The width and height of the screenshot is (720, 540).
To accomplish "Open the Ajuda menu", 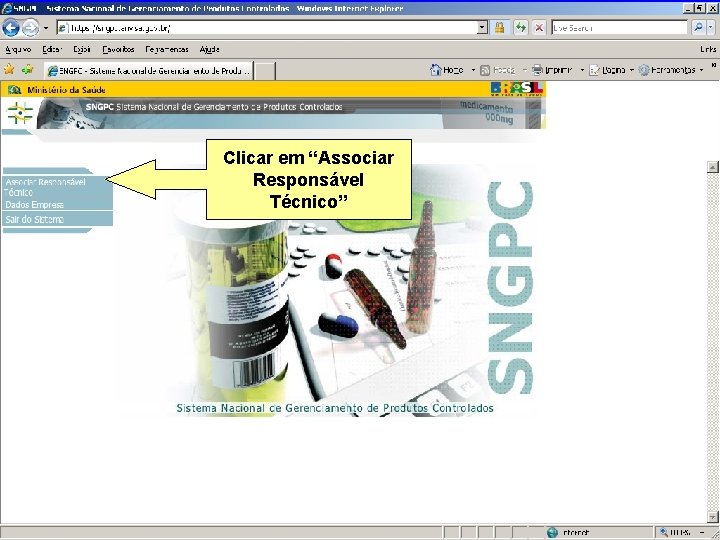I will pyautogui.click(x=209, y=49).
